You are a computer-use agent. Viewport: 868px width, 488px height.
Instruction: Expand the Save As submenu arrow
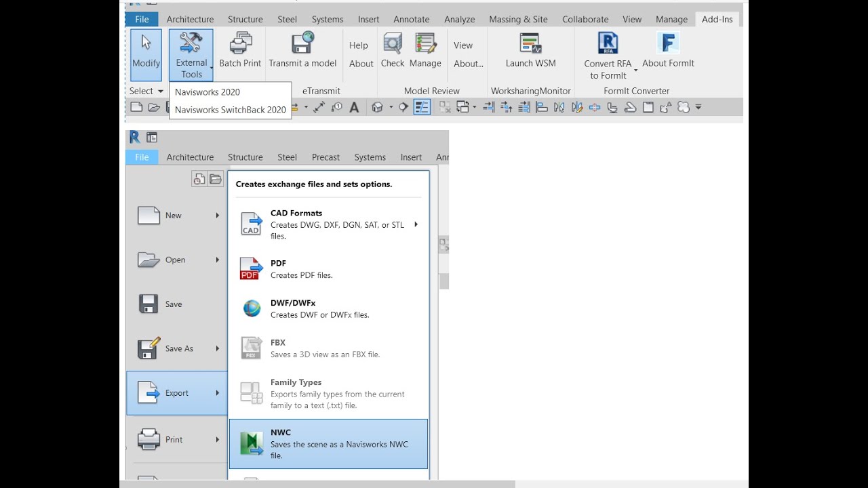tap(218, 348)
